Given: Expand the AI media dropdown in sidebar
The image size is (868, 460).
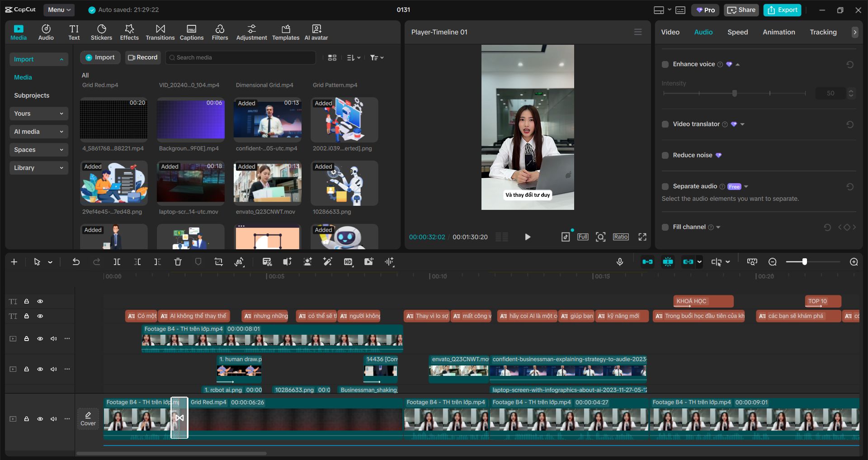Looking at the screenshot, I should pyautogui.click(x=39, y=132).
